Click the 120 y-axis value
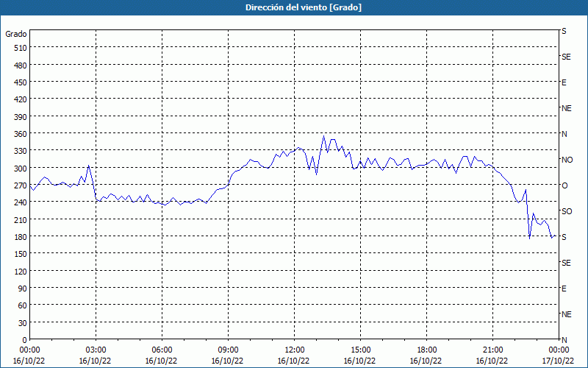Image resolution: width=588 pixels, height=368 pixels. (x=21, y=271)
